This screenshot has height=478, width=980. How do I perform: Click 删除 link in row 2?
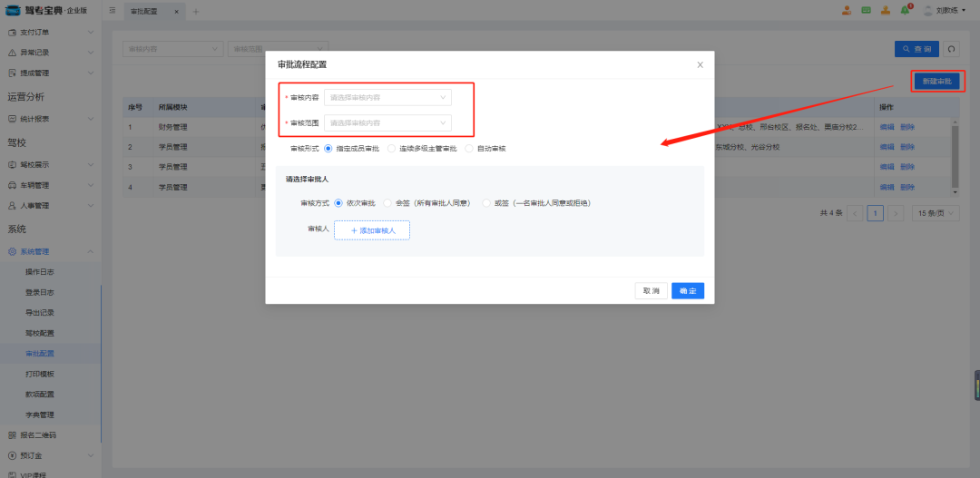906,147
